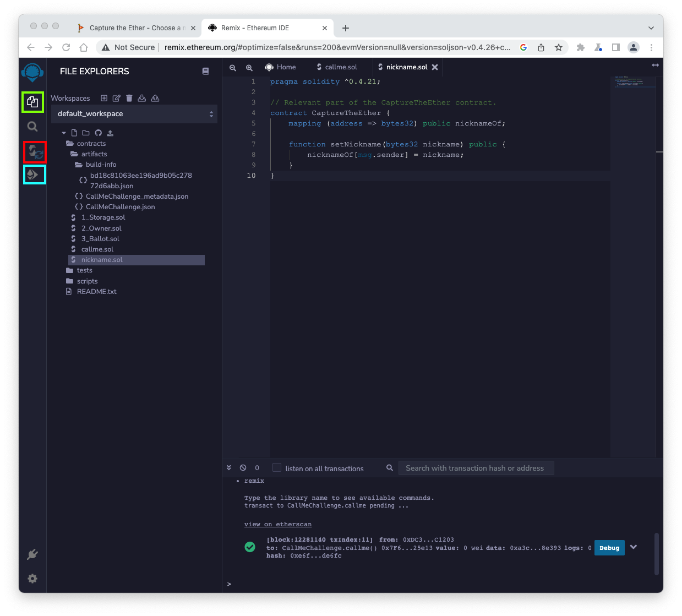Create a new workspace with plus icon
The height and width of the screenshot is (616, 682).
click(x=104, y=98)
